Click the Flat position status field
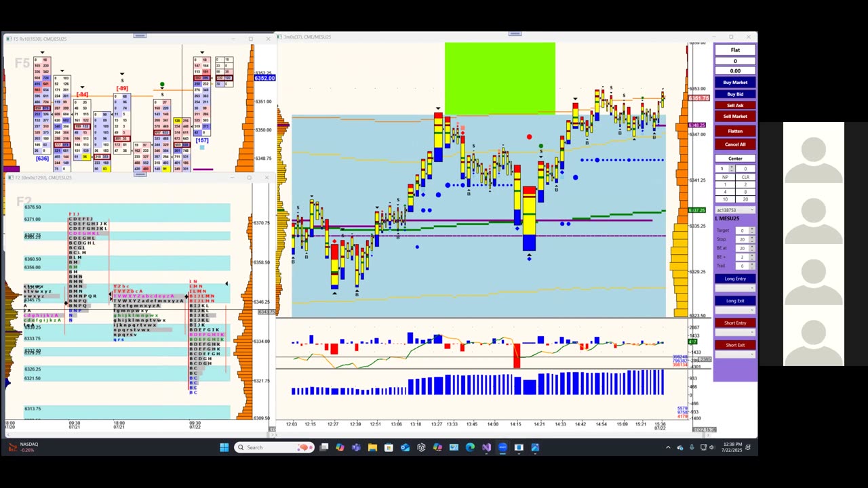The image size is (868, 488). point(735,50)
